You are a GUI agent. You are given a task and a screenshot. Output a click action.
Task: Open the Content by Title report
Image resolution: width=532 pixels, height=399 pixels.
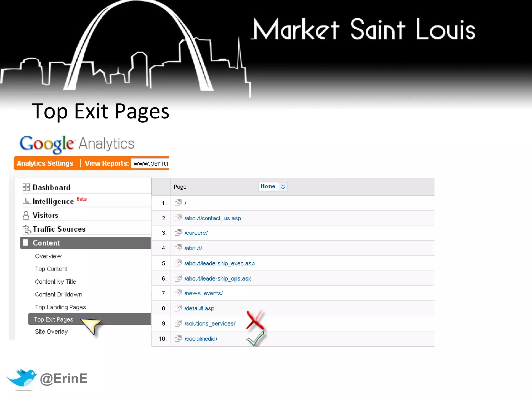pos(56,282)
